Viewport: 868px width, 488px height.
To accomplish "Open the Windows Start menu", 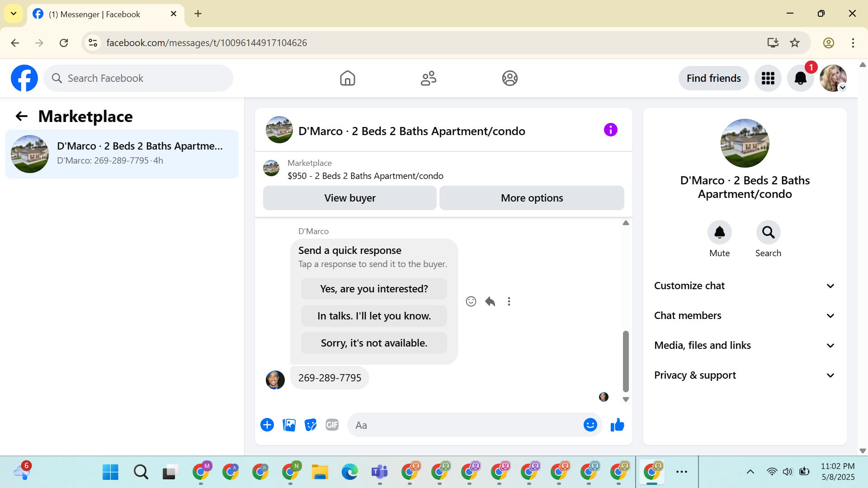I will [110, 472].
